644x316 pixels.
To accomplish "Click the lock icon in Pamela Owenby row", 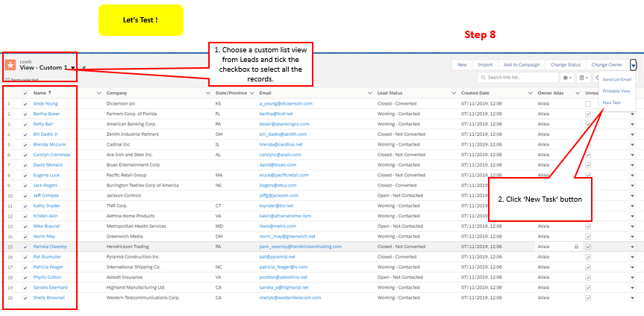I will click(x=575, y=246).
